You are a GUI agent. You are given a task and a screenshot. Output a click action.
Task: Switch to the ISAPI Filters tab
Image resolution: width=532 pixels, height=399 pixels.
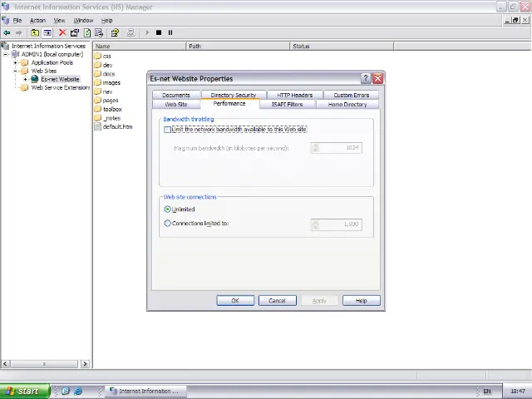(x=287, y=104)
